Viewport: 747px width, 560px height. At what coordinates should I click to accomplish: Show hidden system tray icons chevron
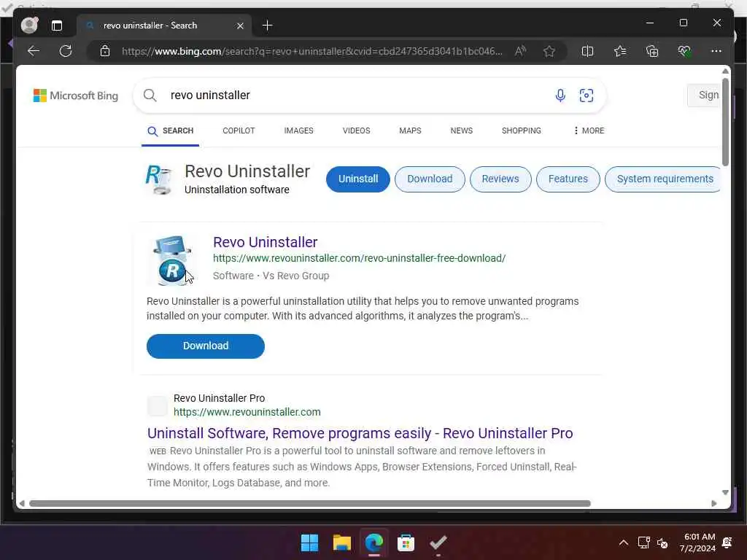[x=623, y=542]
